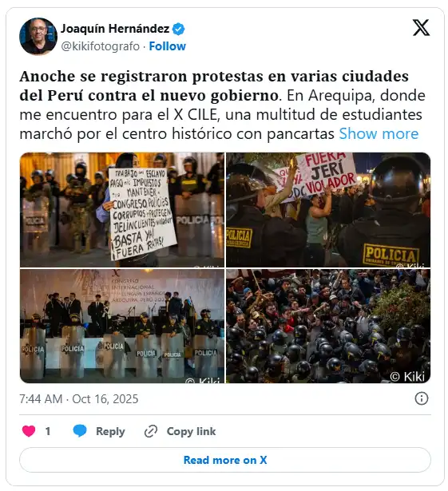Click the verified blue checkmark badge

[179, 29]
